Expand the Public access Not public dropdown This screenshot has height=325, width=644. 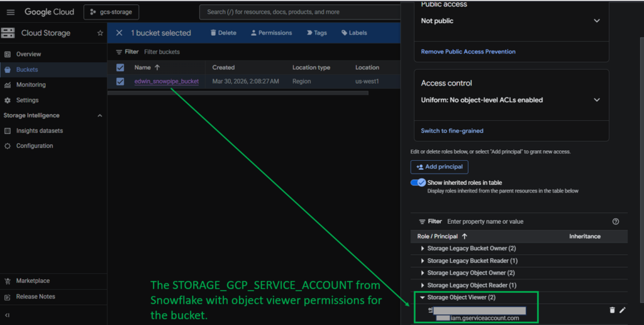point(596,21)
